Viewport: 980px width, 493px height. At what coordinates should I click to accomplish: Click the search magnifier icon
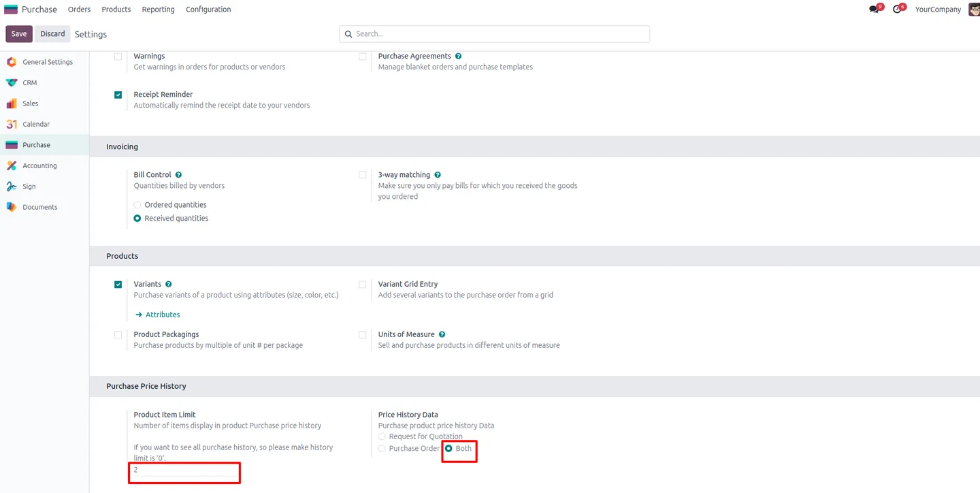coord(349,34)
